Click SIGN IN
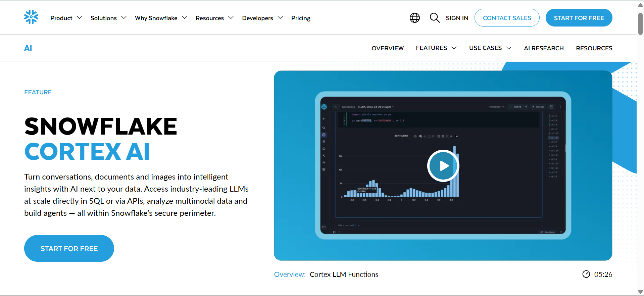This screenshot has width=644, height=296. point(457,18)
